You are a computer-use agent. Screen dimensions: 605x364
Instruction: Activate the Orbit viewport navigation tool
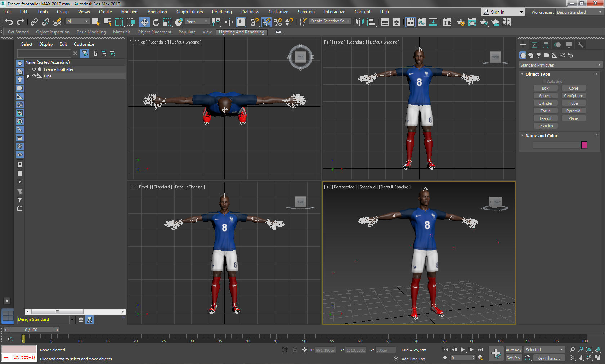(x=589, y=358)
